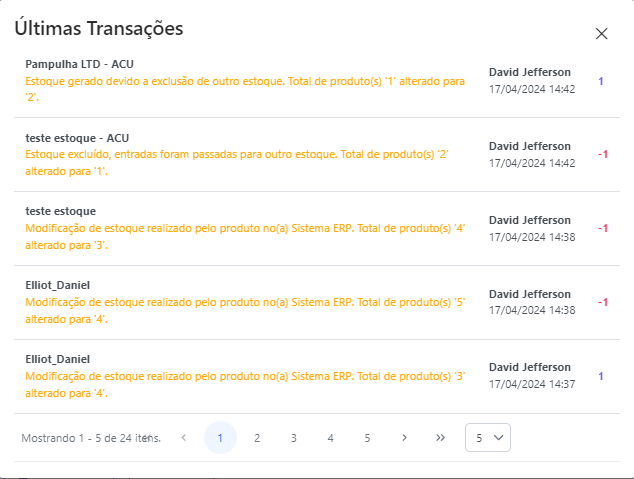Click the 17/04/2024 14:37 timestamp
Image resolution: width=634 pixels, height=479 pixels.
532,384
